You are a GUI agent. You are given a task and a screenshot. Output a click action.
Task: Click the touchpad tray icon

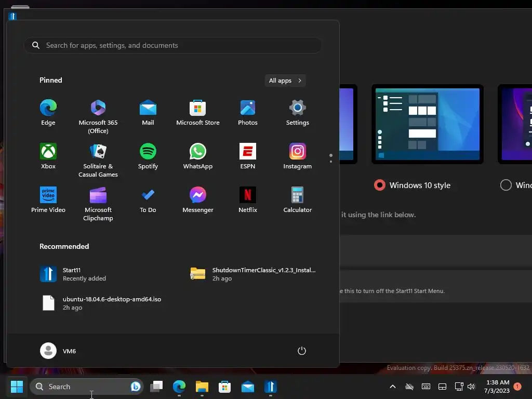point(443,387)
